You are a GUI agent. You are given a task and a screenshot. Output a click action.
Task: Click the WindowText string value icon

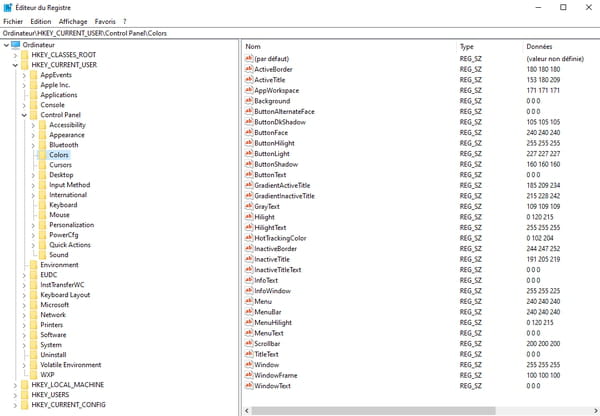point(249,385)
